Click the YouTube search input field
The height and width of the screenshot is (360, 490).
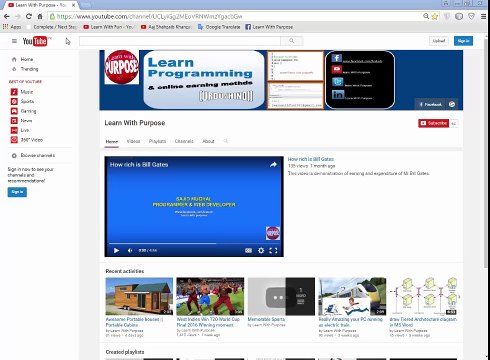click(x=180, y=41)
